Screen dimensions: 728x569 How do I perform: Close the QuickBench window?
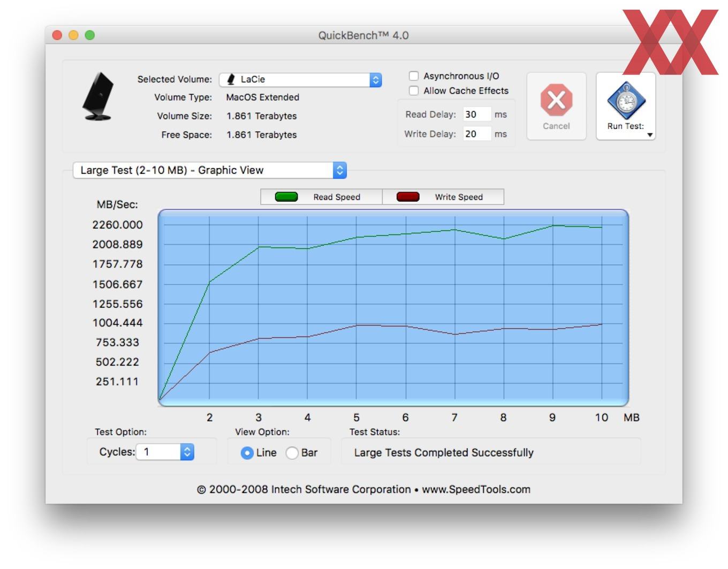57,35
